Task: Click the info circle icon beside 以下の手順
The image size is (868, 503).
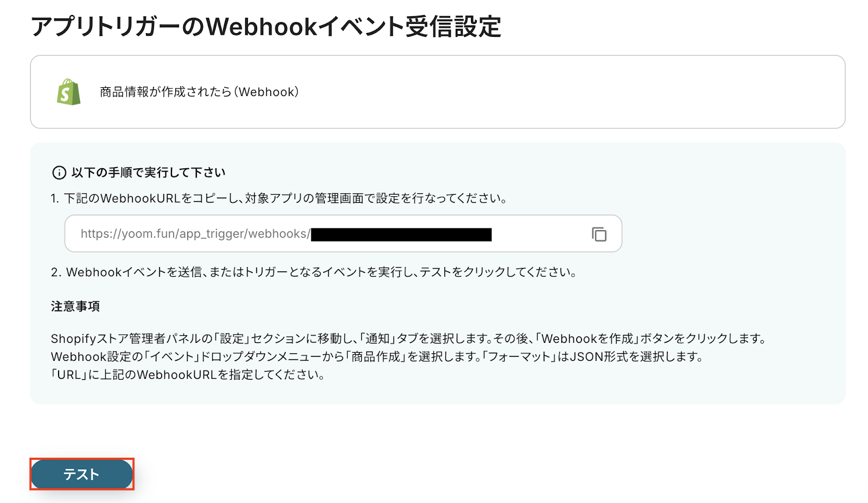Action: (59, 173)
